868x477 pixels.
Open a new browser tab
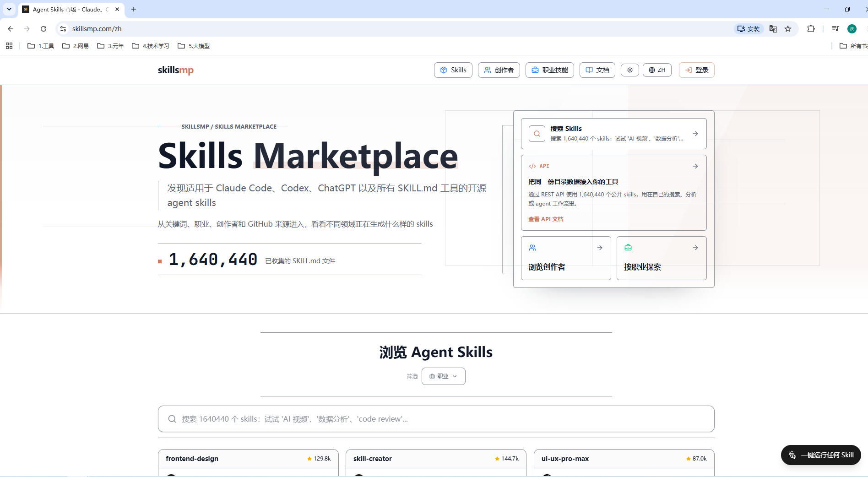[134, 9]
